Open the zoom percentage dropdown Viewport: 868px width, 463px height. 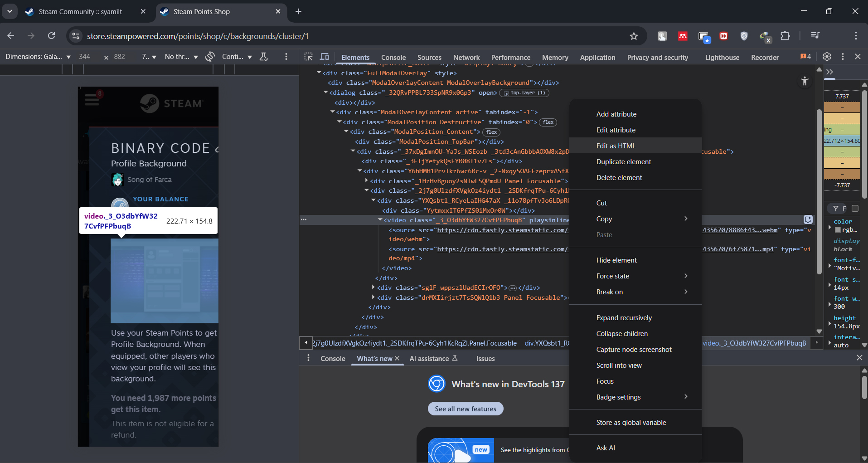(x=149, y=57)
